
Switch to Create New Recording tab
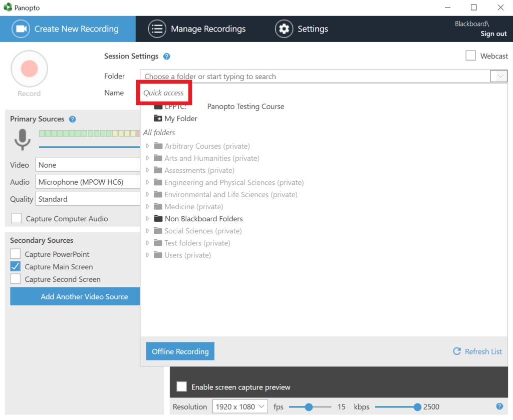click(x=68, y=29)
